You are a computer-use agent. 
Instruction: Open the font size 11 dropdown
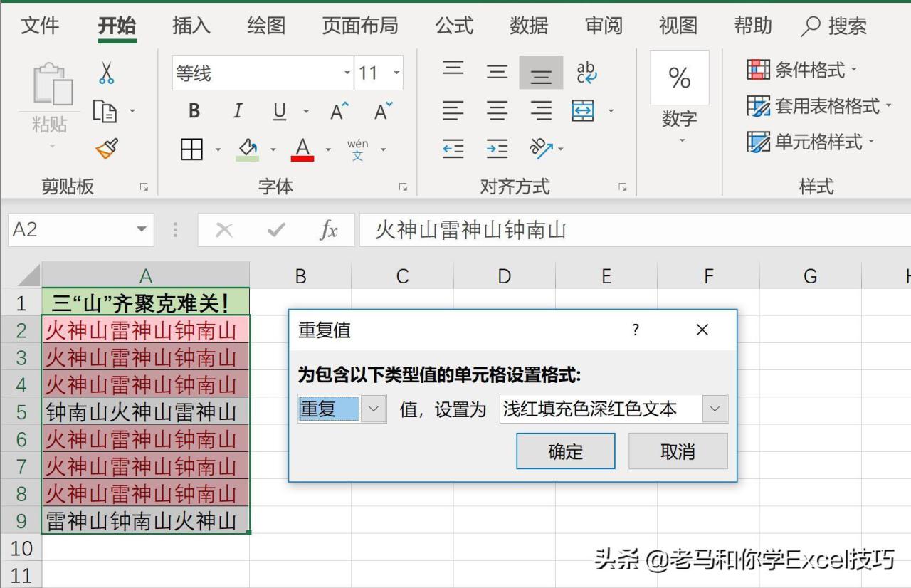396,73
